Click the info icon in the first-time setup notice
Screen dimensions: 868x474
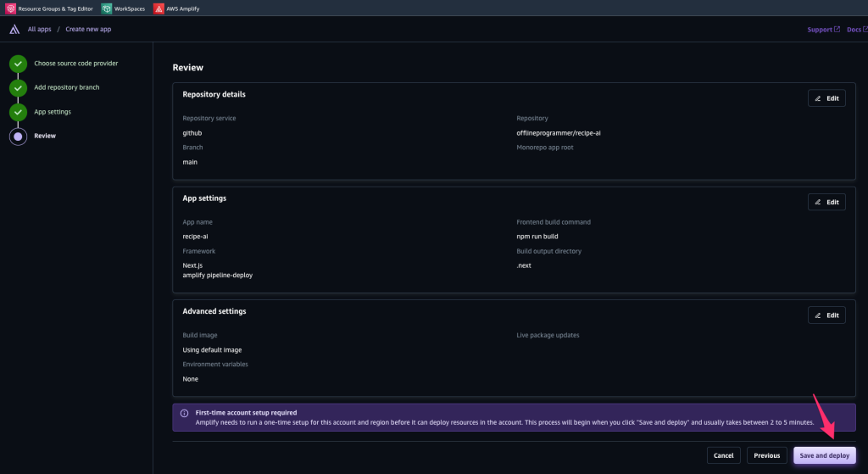pos(184,413)
